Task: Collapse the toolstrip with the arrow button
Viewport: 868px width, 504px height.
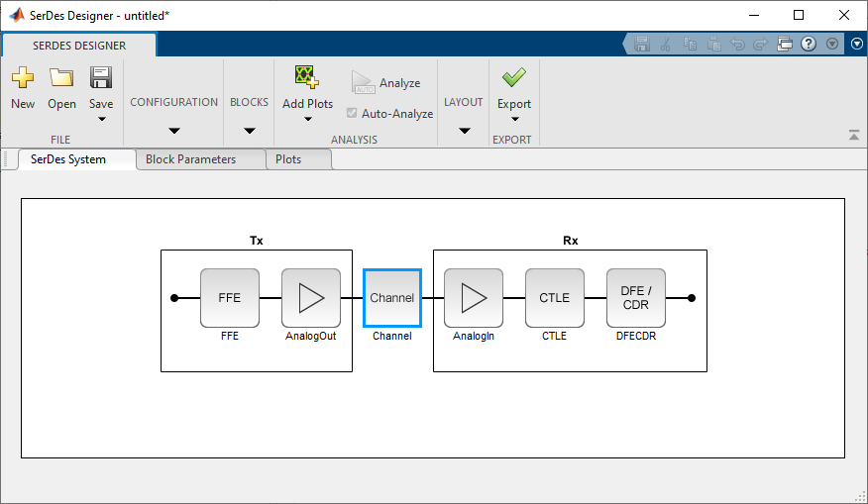Action: [x=853, y=136]
